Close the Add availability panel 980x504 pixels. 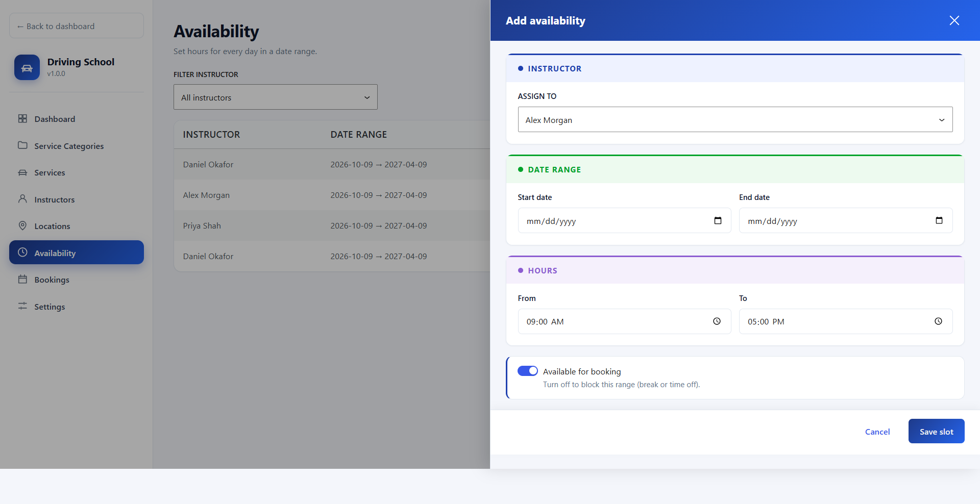(954, 20)
